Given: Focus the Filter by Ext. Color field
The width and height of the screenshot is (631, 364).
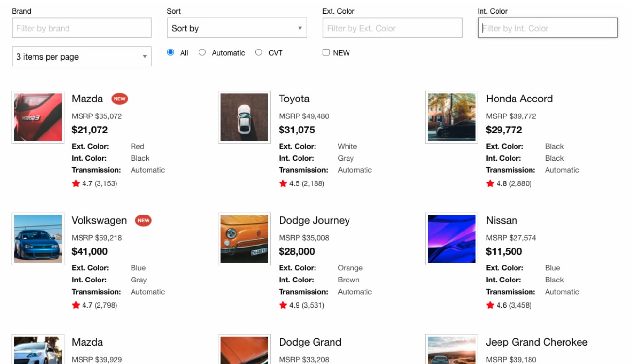Looking at the screenshot, I should coord(392,28).
